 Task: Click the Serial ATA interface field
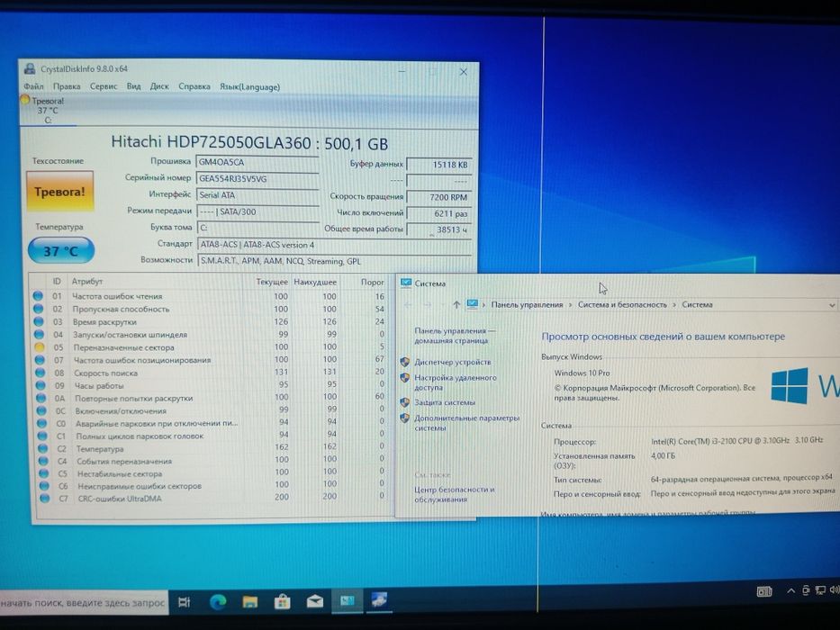[x=257, y=195]
